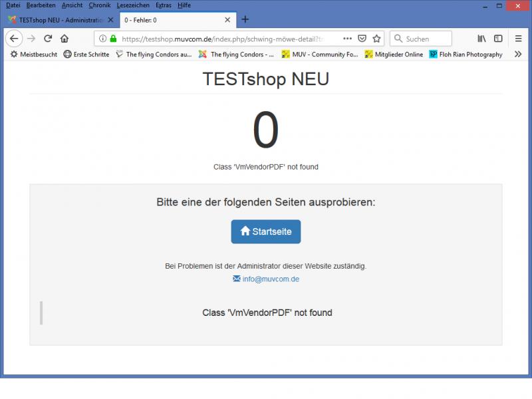Open the Floh Rian Photography bookmark
This screenshot has width=532, height=399.
tap(465, 55)
